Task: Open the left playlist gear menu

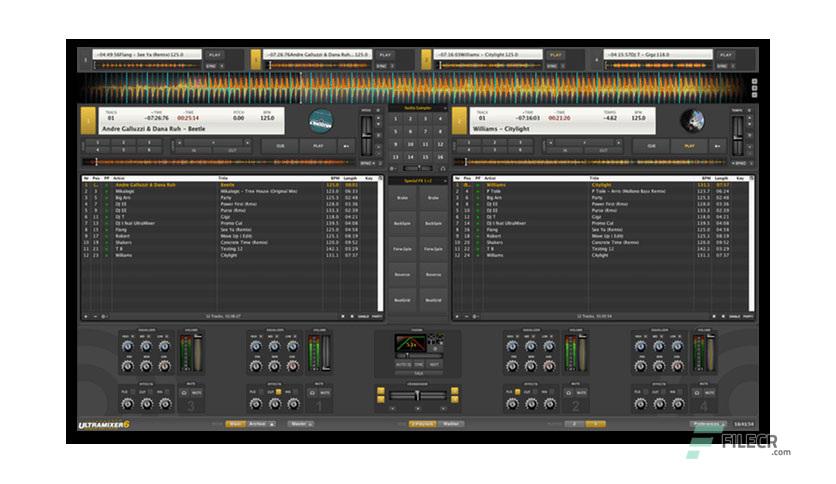Action: (x=104, y=317)
